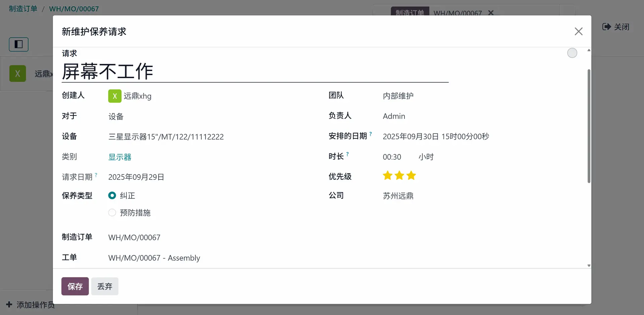The height and width of the screenshot is (315, 644).
Task: Select the 预防措施 maintenance type
Action: 112,213
